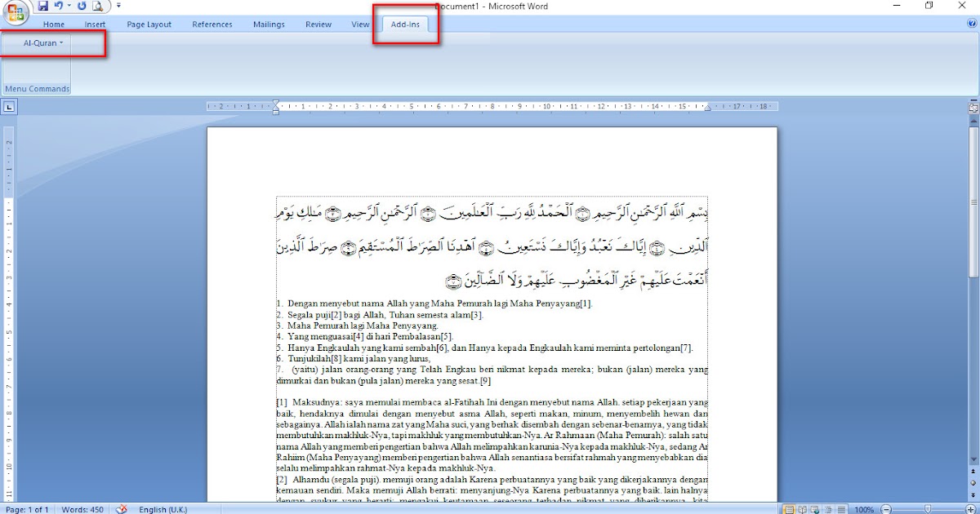Switch to Print Layout view
The image size is (980, 514).
[789, 509]
